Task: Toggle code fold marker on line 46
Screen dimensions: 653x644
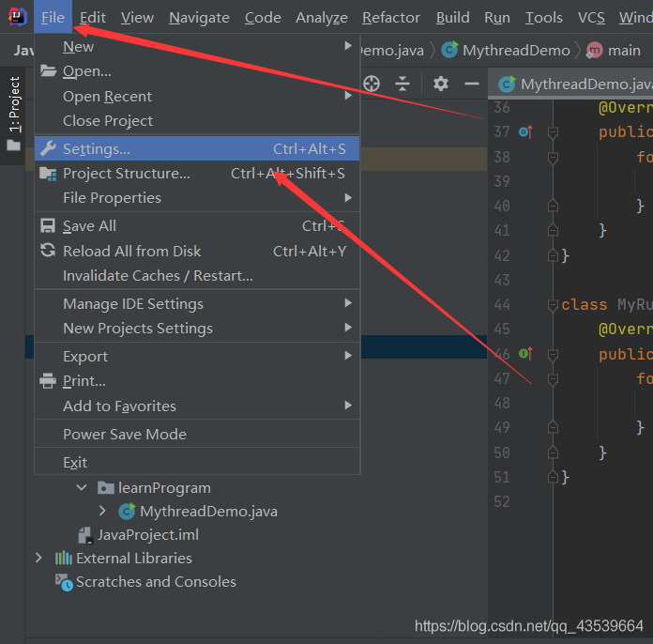Action: [x=553, y=355]
